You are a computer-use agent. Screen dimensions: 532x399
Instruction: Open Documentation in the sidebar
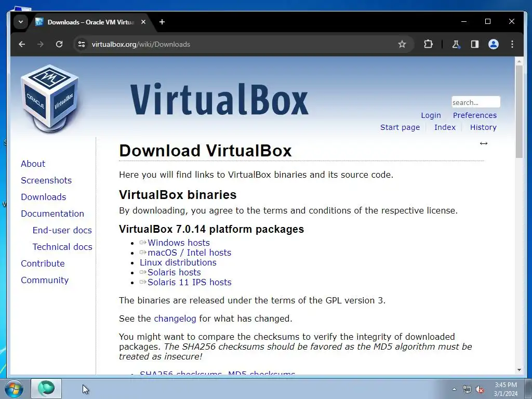pos(52,214)
